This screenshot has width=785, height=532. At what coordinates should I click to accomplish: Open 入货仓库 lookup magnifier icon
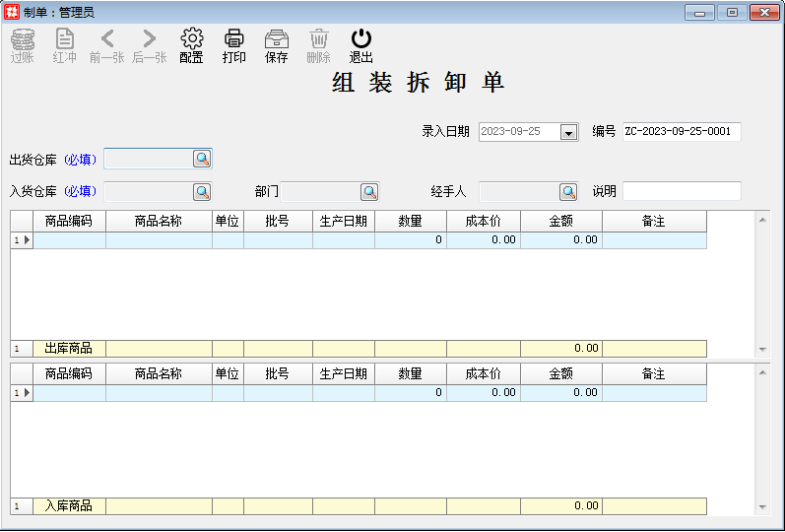(202, 191)
